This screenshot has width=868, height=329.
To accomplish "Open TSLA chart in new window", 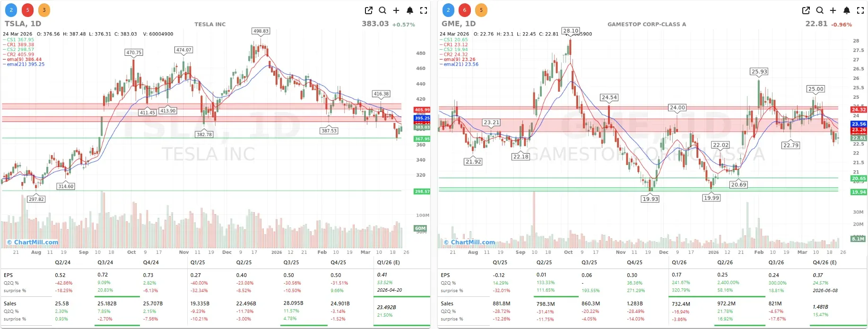I will (369, 10).
